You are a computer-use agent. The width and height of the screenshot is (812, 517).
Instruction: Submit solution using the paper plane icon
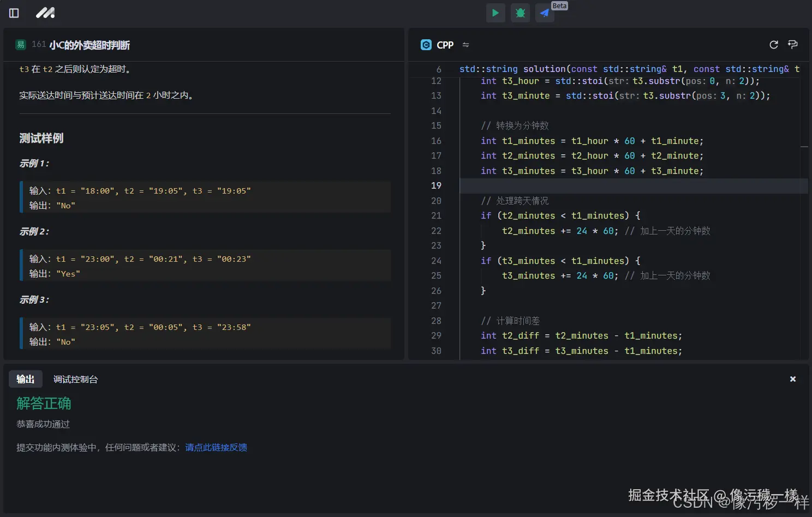pos(545,13)
